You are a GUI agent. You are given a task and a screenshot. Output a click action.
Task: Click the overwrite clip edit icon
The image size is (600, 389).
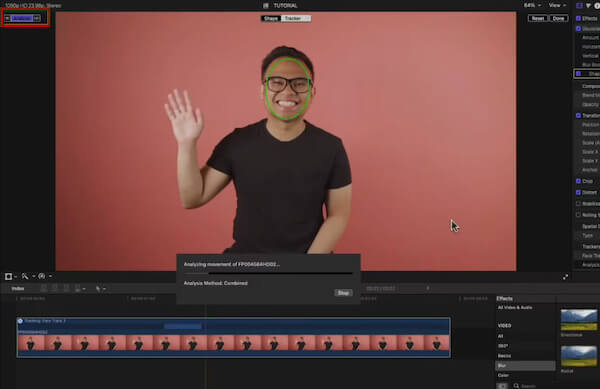click(78, 288)
